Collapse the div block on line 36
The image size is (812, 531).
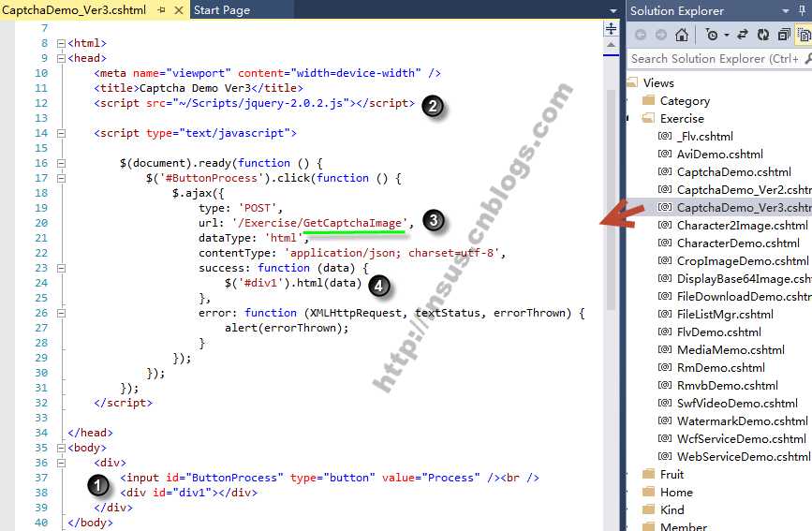61,464
